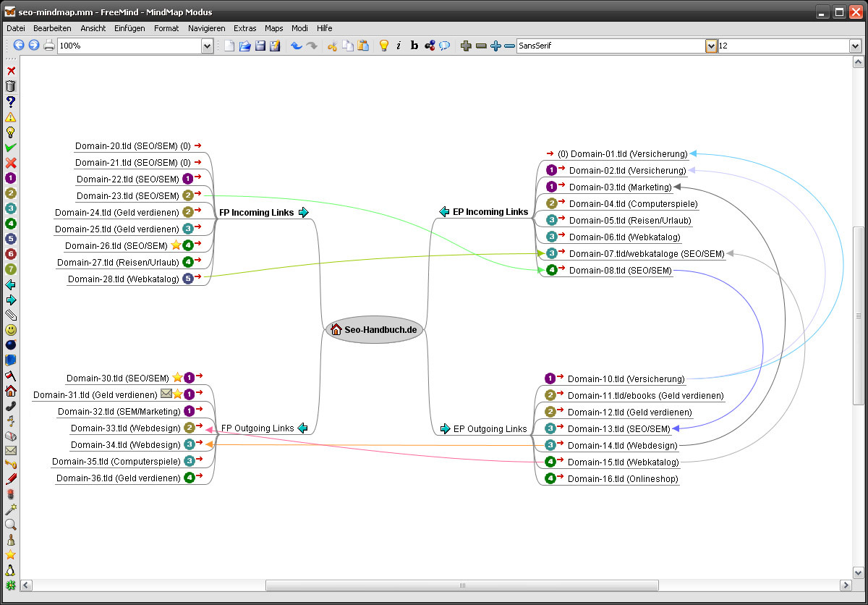This screenshot has height=605, width=868.
Task: Open the Navigieren menu
Action: click(x=207, y=28)
